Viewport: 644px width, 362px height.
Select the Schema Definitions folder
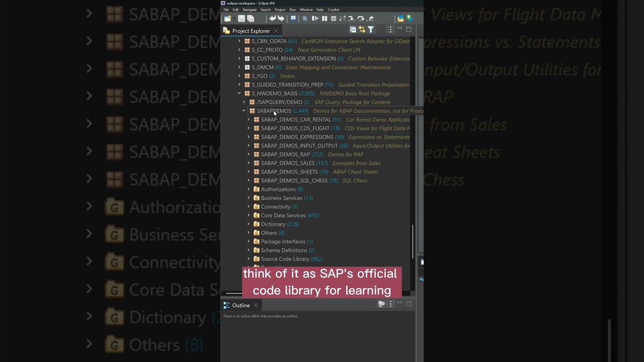(x=284, y=250)
